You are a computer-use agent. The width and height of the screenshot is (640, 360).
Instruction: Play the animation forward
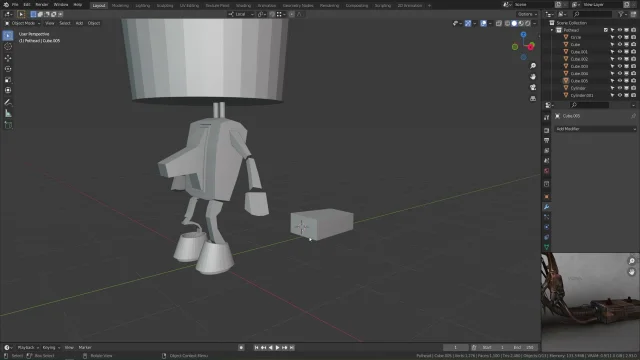(277, 348)
